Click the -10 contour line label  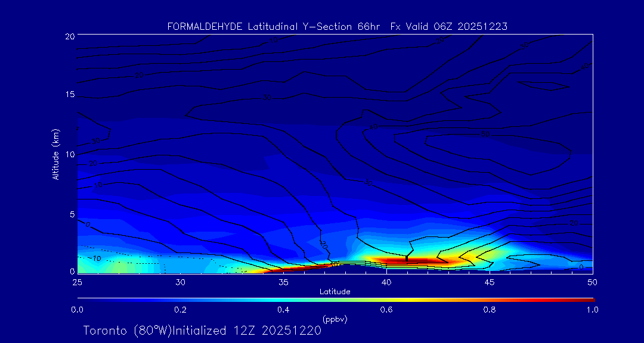(x=95, y=258)
